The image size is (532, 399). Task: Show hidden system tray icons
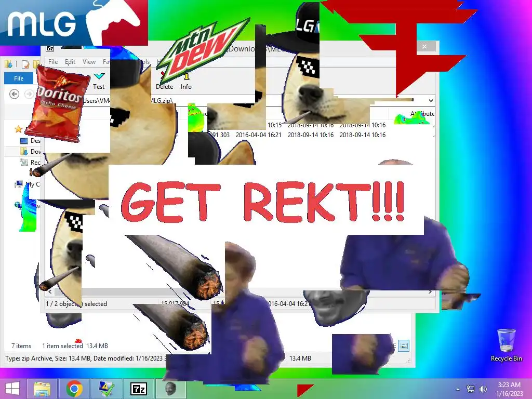click(x=458, y=389)
